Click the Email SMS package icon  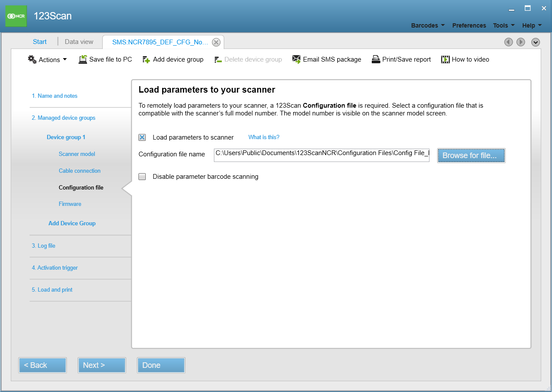[296, 59]
